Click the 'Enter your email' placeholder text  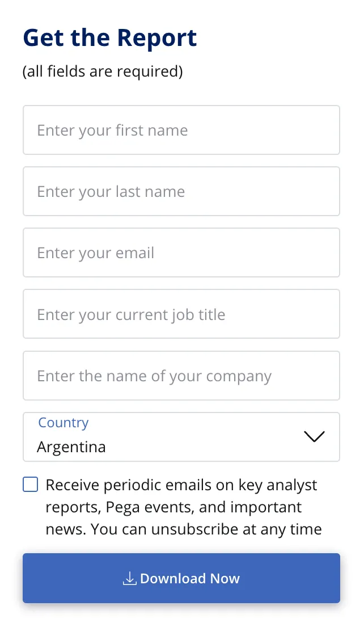pos(96,253)
